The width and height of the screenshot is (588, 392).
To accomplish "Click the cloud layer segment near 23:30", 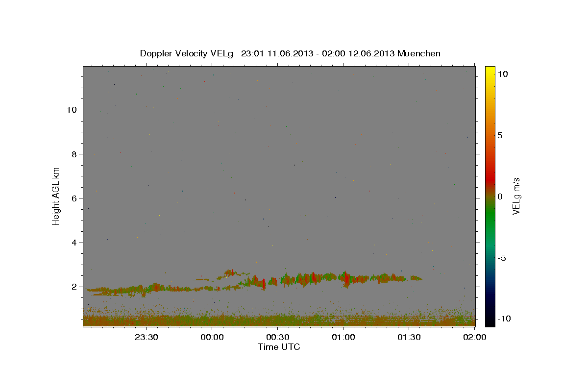I will tap(147, 288).
